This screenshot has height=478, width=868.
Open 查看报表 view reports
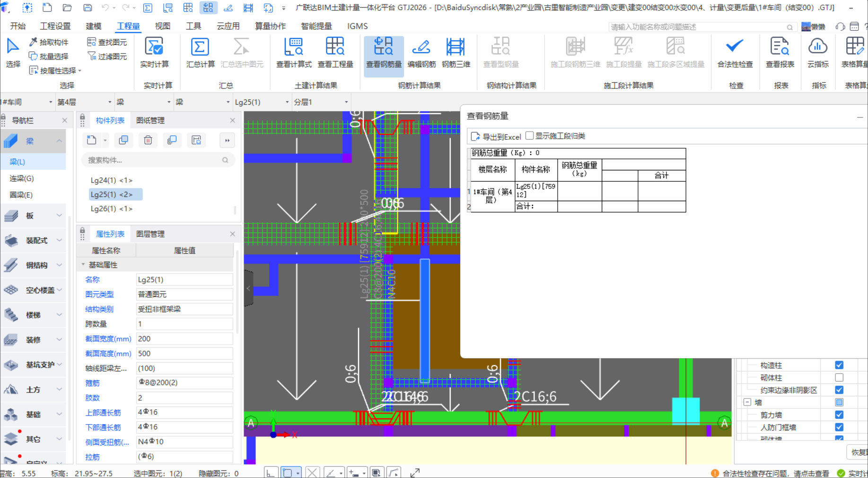pyautogui.click(x=780, y=53)
